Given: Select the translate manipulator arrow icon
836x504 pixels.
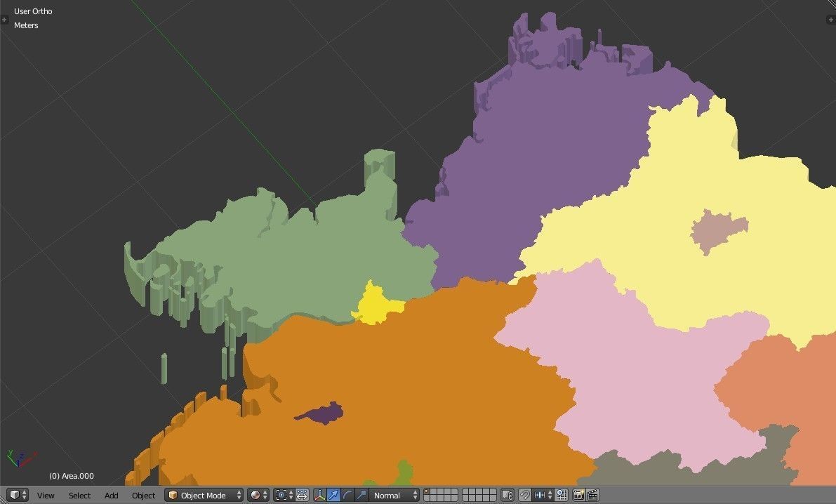Looking at the screenshot, I should click(x=333, y=496).
